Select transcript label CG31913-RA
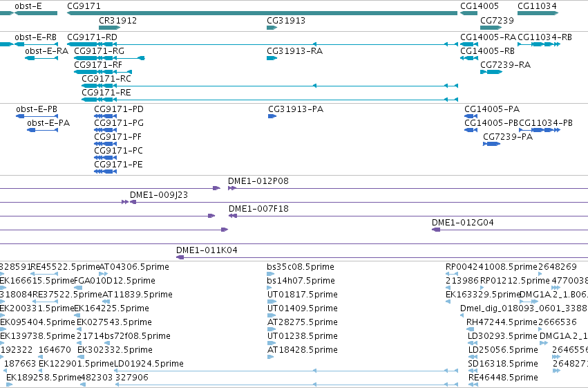588x388 pixels. coord(295,51)
